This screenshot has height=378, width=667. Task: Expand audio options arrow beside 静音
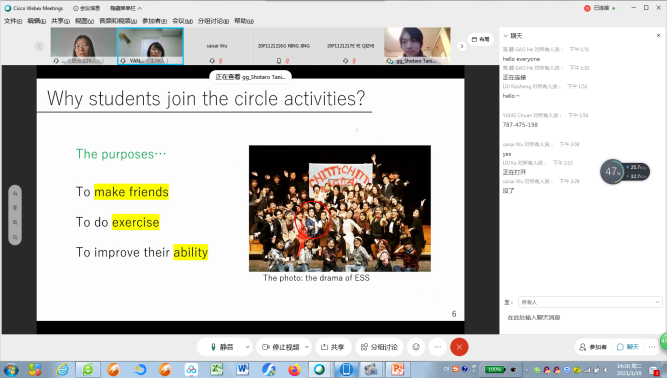coord(247,347)
